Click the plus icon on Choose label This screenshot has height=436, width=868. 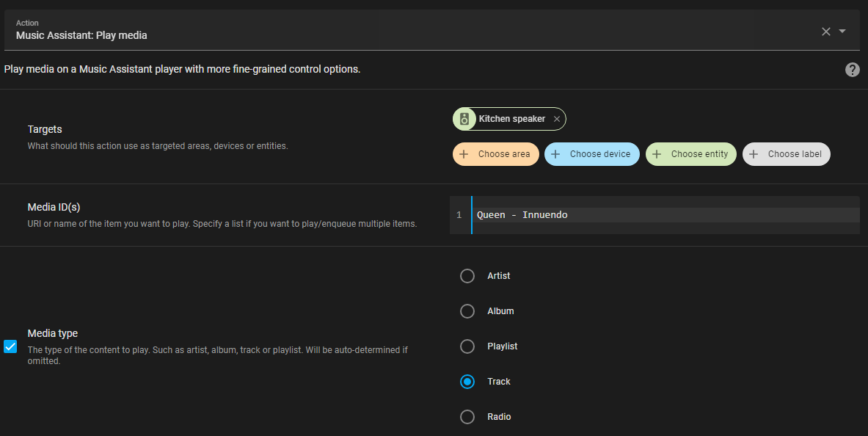pyautogui.click(x=754, y=154)
